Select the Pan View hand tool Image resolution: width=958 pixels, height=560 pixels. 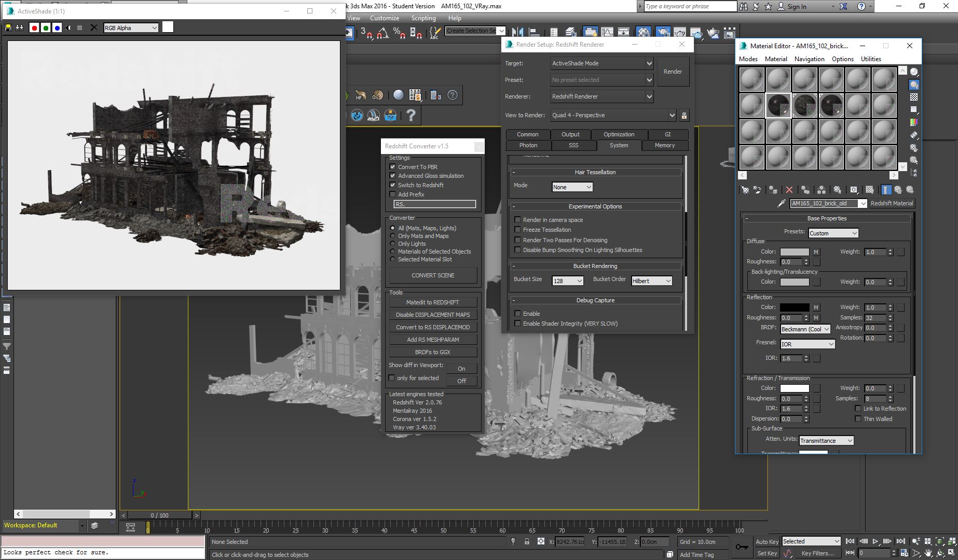pyautogui.click(x=928, y=553)
